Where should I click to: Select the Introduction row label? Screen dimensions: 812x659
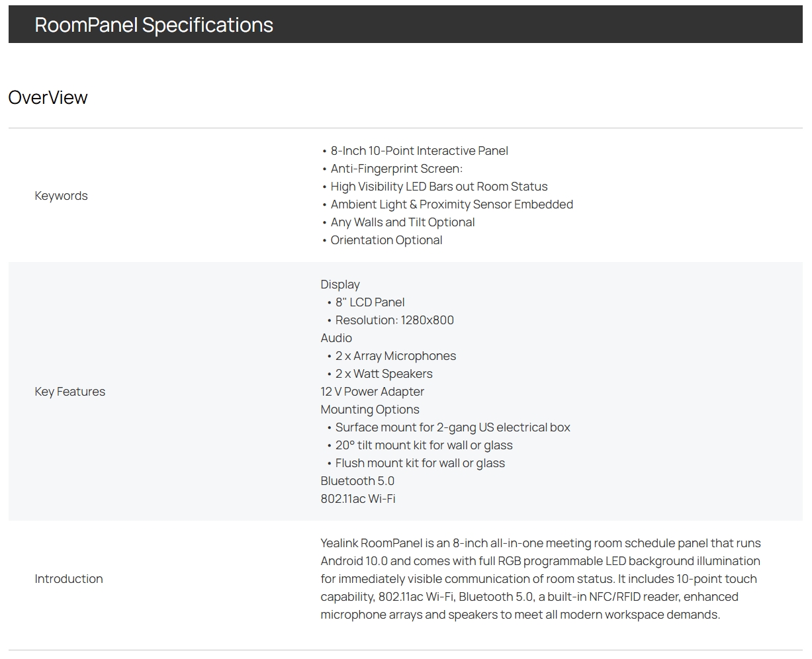69,579
